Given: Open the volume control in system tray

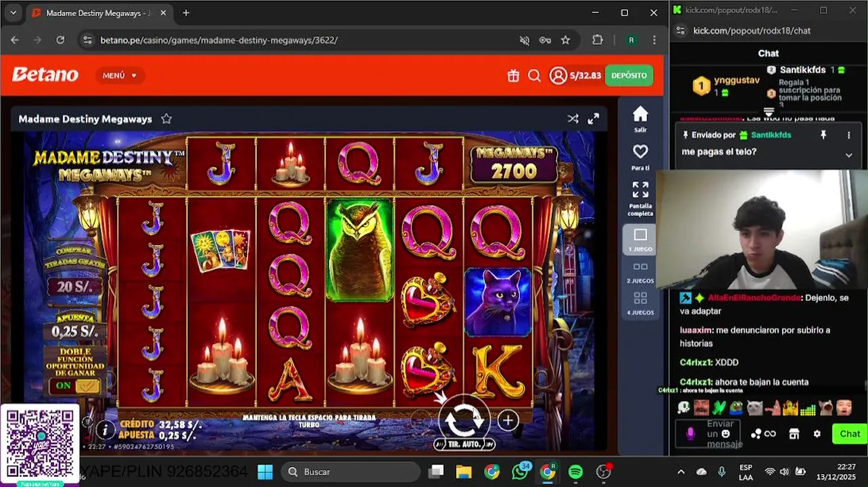Looking at the screenshot, I should point(784,471).
